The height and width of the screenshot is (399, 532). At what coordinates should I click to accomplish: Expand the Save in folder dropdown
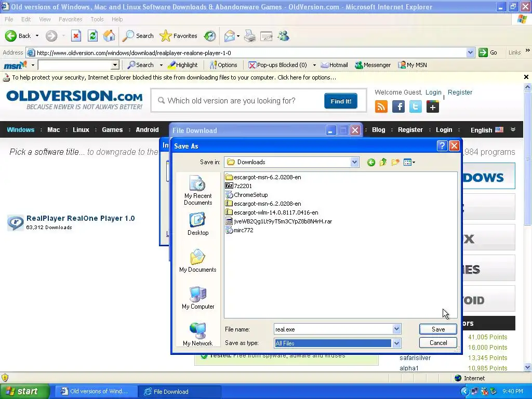click(354, 162)
